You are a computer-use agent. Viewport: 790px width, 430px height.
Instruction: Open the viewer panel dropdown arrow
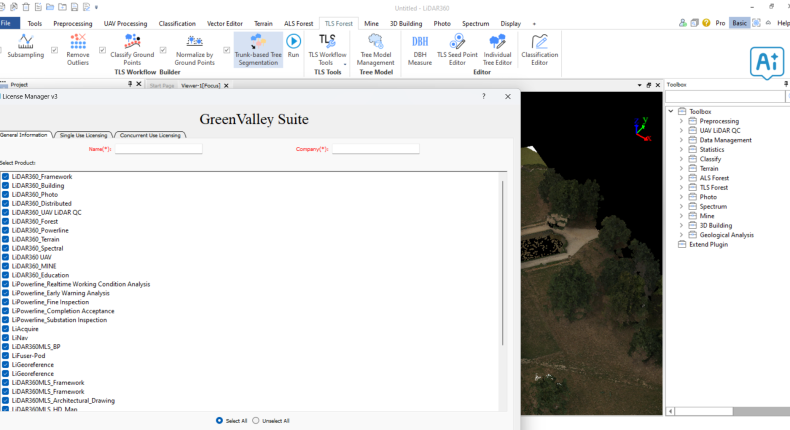(639, 85)
